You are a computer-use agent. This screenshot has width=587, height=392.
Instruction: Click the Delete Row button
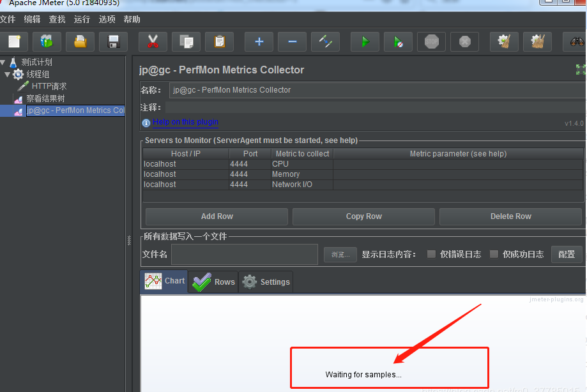coord(510,216)
